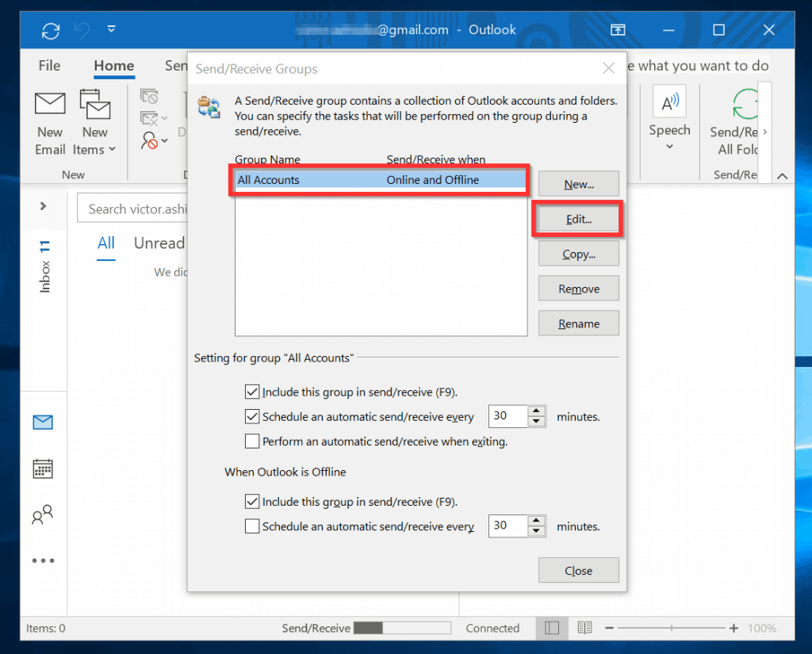
Task: Click the zoom slider in status bar
Action: [672, 628]
